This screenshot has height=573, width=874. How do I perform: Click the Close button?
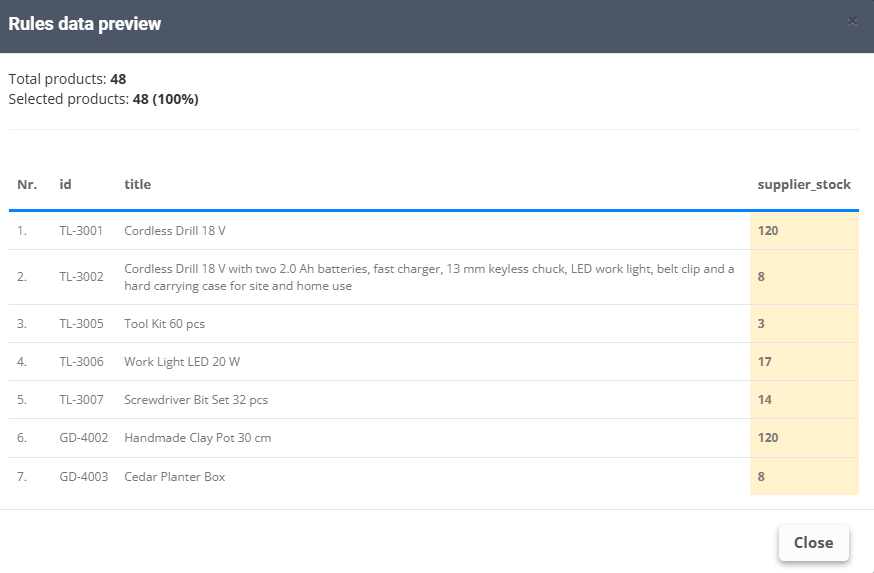point(813,542)
